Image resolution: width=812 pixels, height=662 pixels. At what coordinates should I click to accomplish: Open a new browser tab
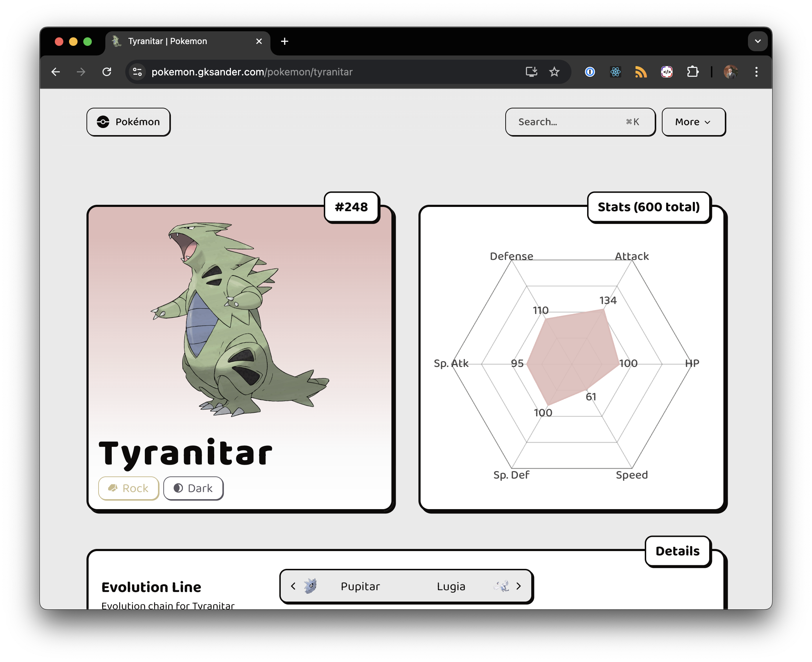click(x=284, y=41)
